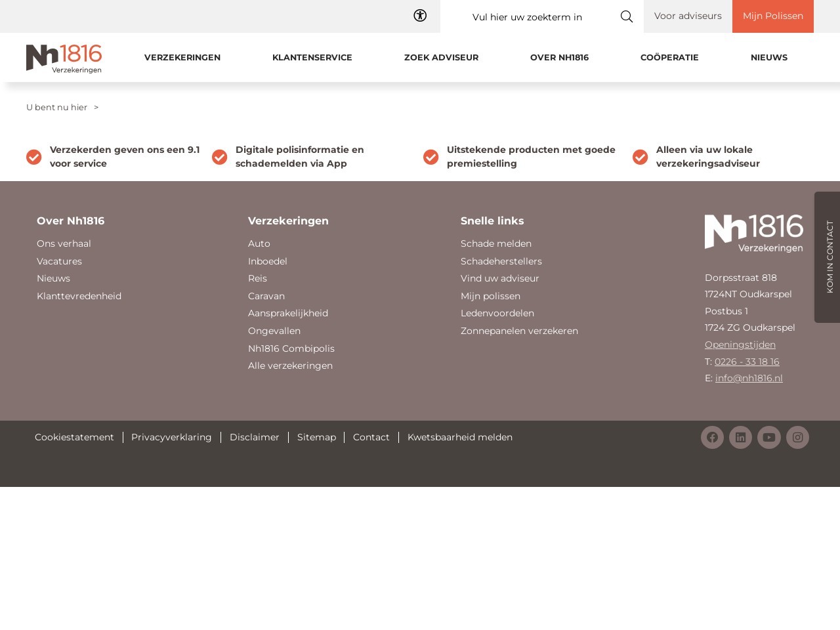
Task: Click checkmark icon beside 'Digitale polisinformatie'
Action: 219,157
